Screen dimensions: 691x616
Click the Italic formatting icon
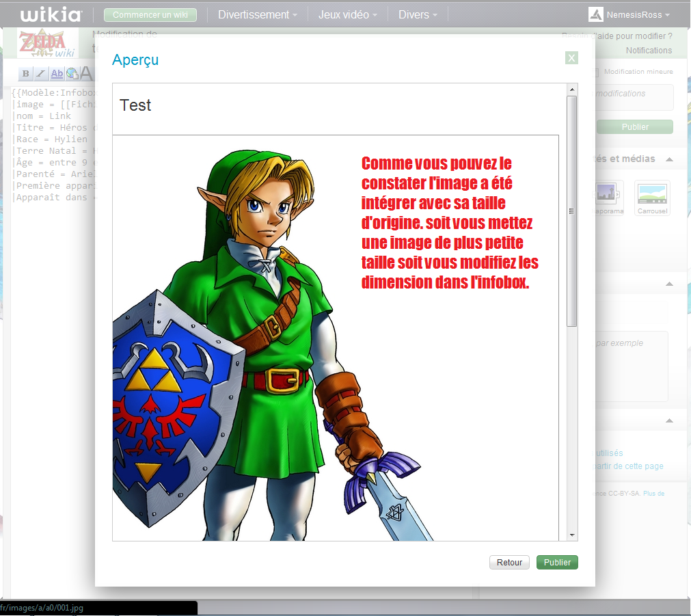(x=41, y=74)
